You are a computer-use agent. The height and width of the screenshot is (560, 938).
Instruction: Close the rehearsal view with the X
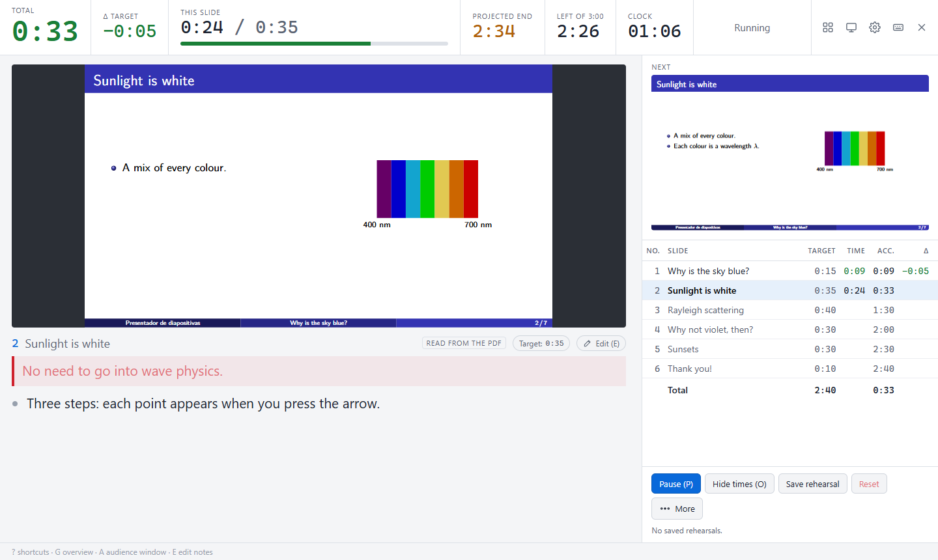[922, 27]
